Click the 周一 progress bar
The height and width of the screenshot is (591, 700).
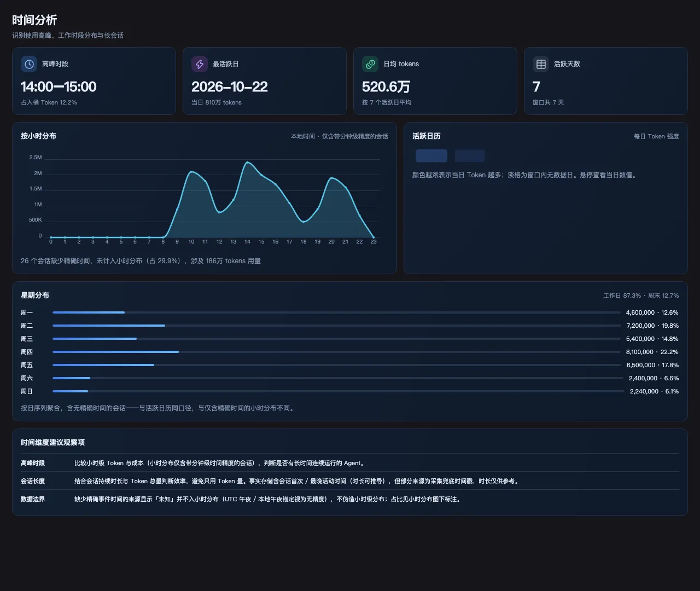click(336, 312)
